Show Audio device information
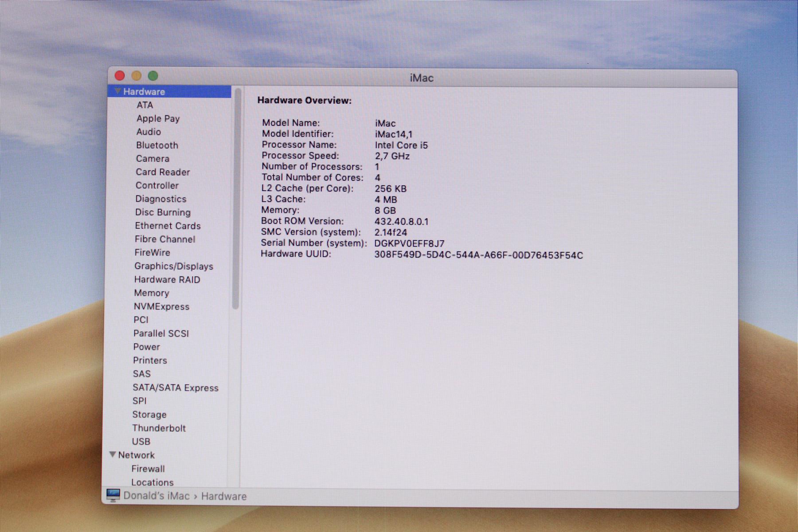 coord(149,132)
